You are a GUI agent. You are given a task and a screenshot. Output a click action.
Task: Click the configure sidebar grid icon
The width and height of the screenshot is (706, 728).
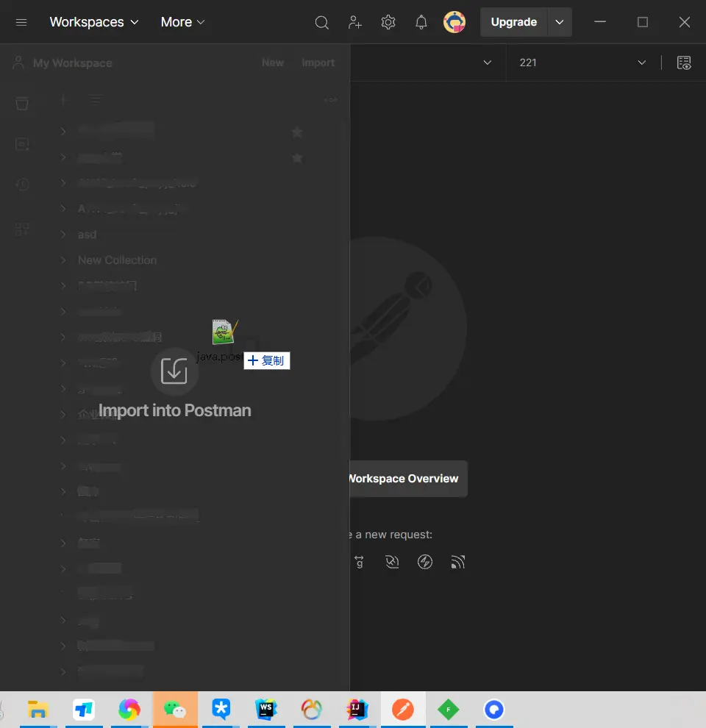(x=22, y=229)
